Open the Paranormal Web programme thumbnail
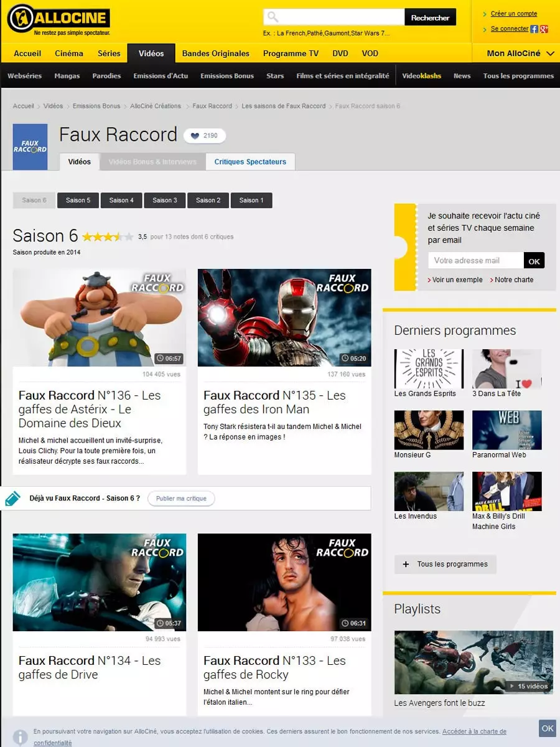The image size is (560, 747). [506, 430]
